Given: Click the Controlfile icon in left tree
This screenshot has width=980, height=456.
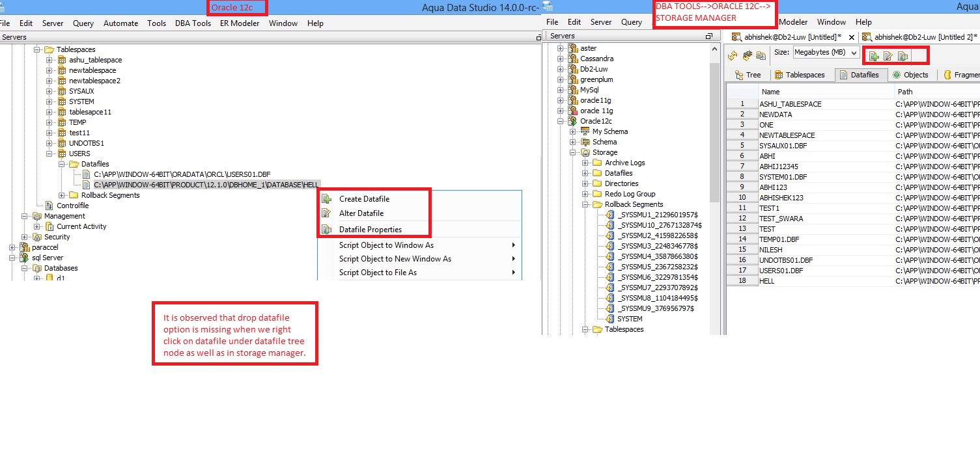Looking at the screenshot, I should (x=49, y=206).
